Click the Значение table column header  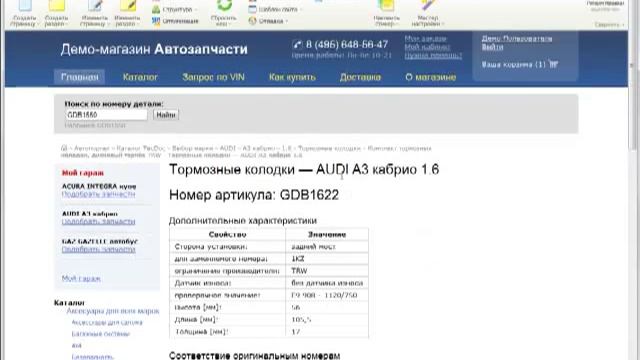coord(327,235)
